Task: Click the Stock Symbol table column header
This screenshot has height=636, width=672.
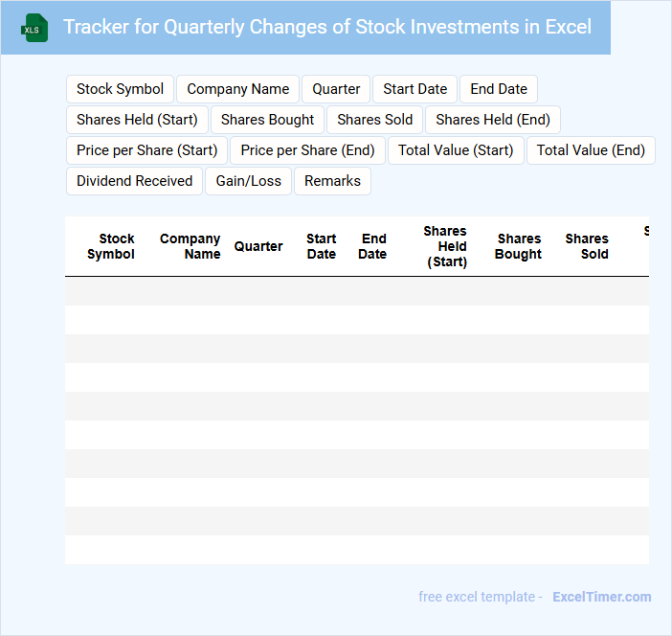Action: pyautogui.click(x=111, y=246)
